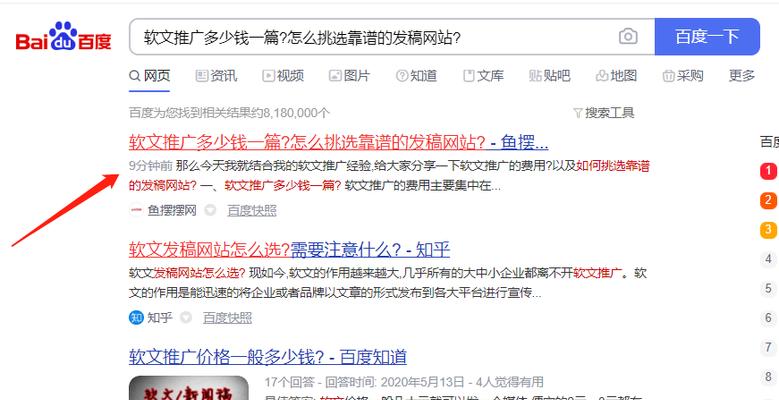Click the result count text 8,180,000个

point(296,113)
